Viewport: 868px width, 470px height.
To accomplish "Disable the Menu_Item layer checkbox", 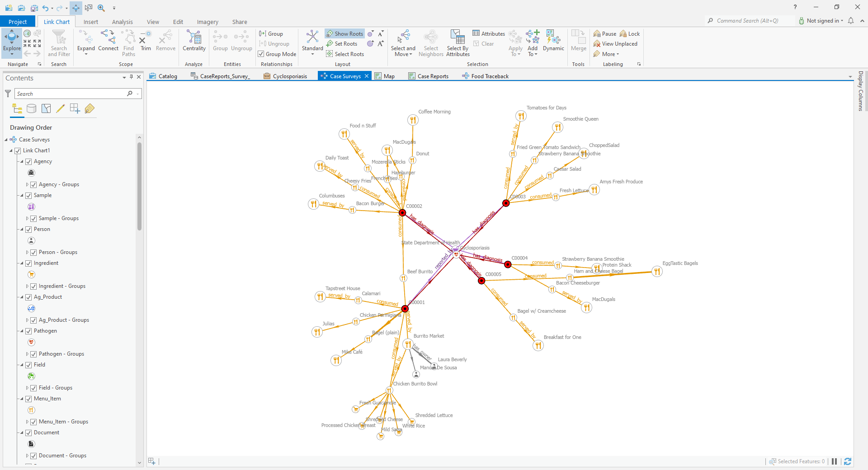I will click(29, 399).
